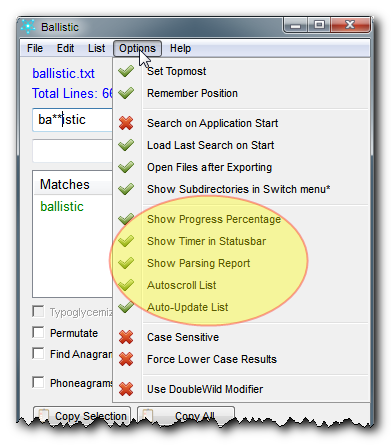Open the List menu
Image resolution: width=391 pixels, height=445 pixels.
tap(96, 48)
